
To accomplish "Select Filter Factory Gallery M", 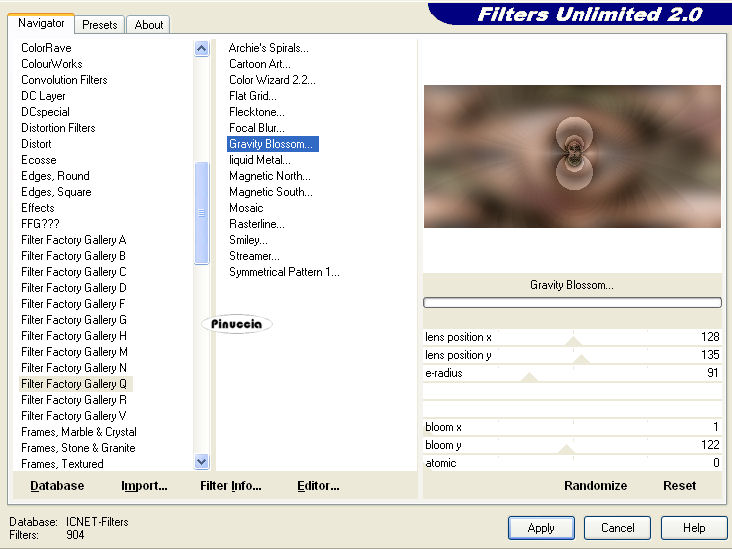I will (x=74, y=352).
